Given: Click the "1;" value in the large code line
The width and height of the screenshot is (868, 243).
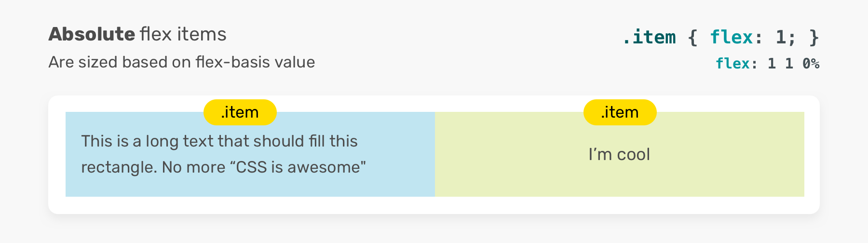Looking at the screenshot, I should pyautogui.click(x=786, y=37).
